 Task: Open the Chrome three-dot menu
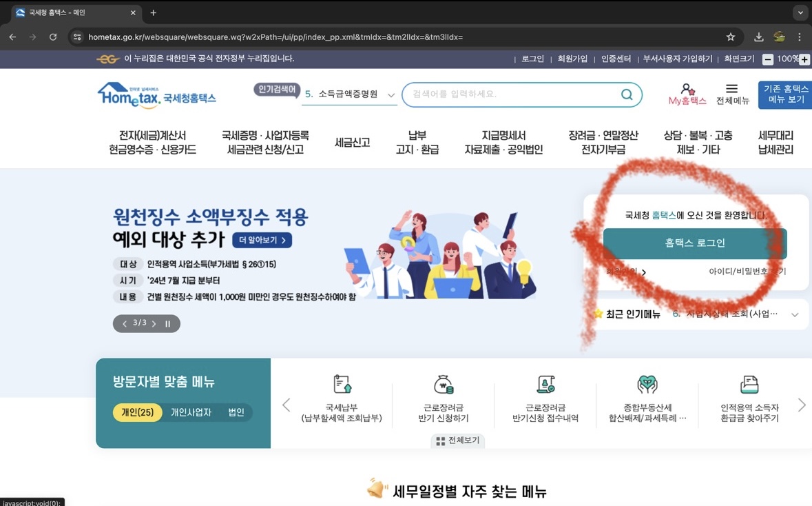coord(800,37)
